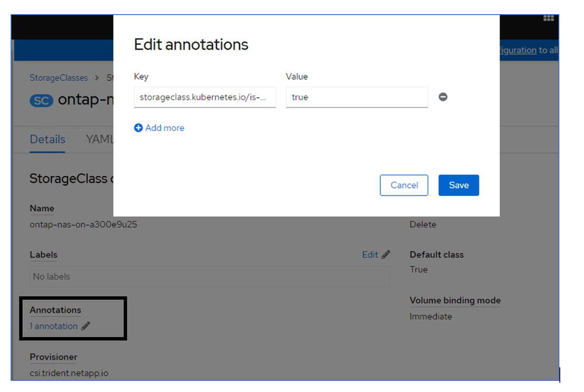Click the pencil icon next to Edit labels
The image size is (584, 392).
pyautogui.click(x=386, y=255)
